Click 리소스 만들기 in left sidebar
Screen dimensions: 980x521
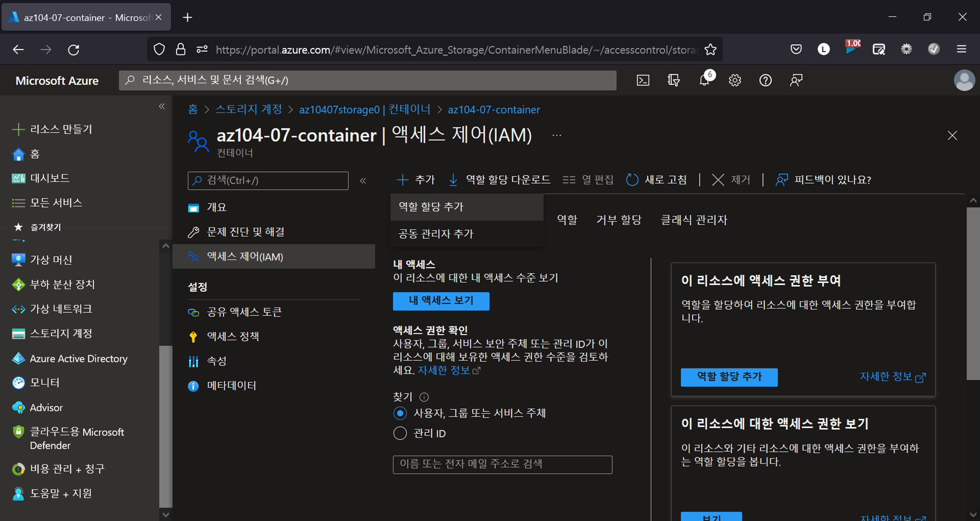[52, 129]
